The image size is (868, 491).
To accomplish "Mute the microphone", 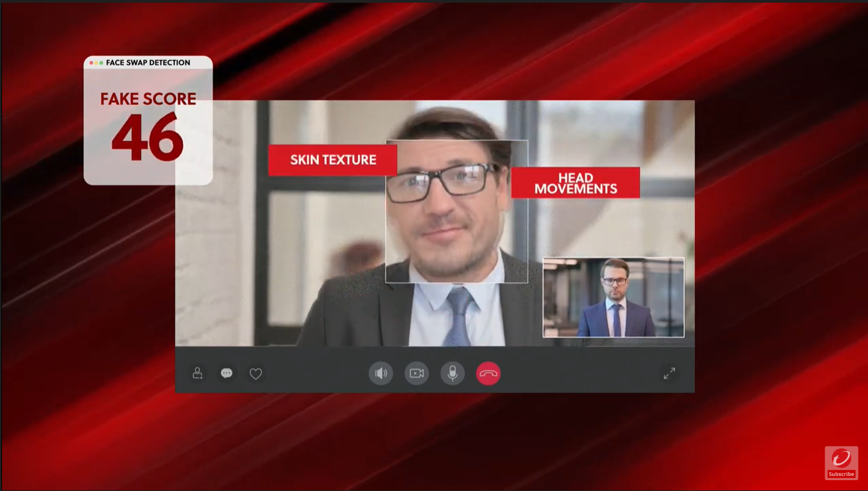I will 453,373.
